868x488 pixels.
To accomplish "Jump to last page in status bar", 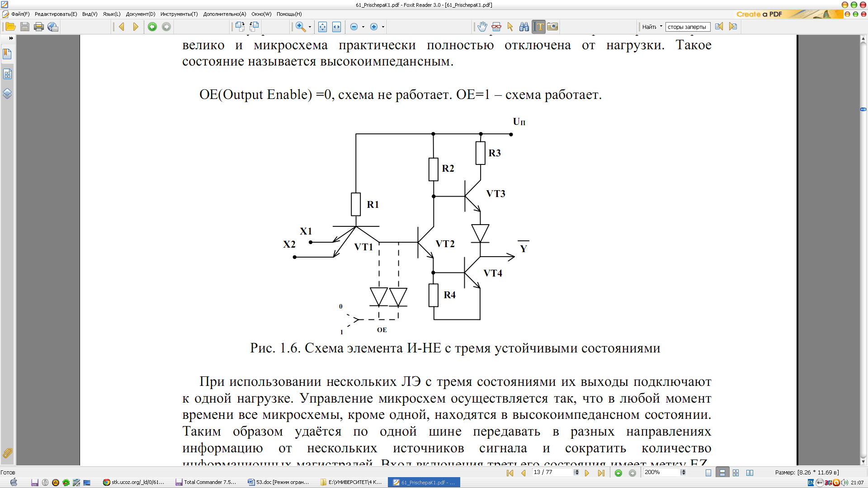I will (x=601, y=473).
